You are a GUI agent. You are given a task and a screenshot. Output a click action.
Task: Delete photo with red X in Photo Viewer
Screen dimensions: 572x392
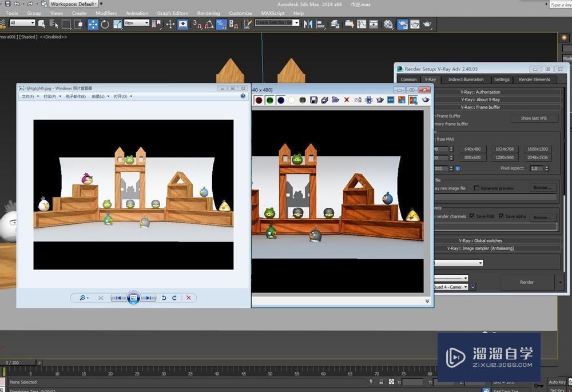coord(189,298)
